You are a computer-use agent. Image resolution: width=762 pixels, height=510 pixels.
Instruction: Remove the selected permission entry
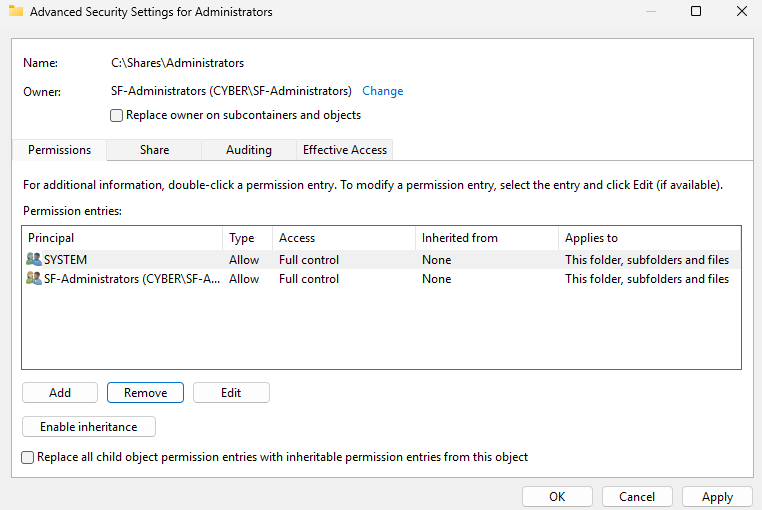tap(145, 393)
